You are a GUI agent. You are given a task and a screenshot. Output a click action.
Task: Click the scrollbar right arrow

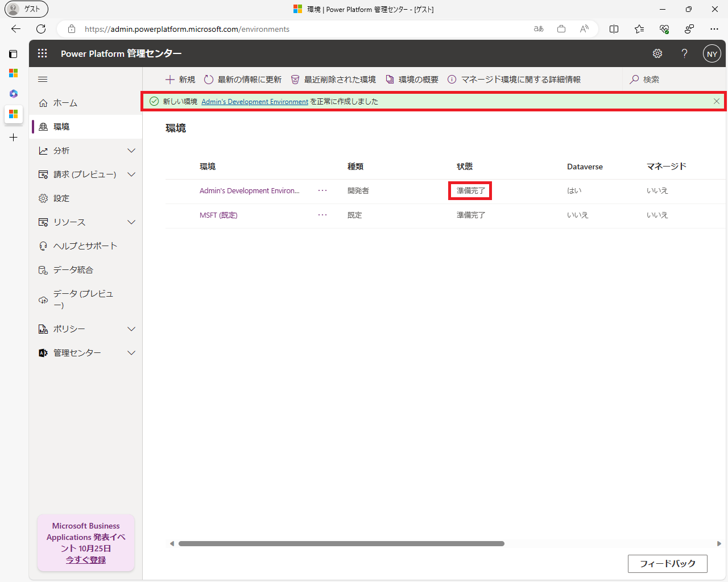tap(719, 544)
